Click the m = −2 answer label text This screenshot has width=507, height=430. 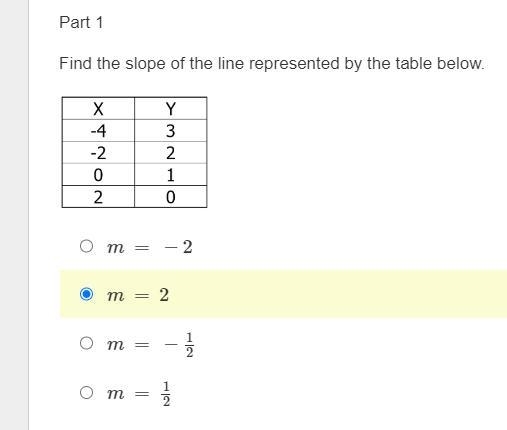pyautogui.click(x=150, y=247)
